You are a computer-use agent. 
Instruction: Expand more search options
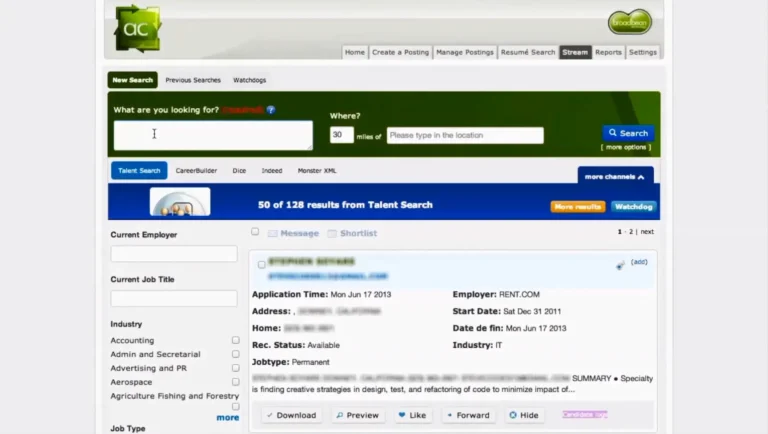tap(626, 147)
